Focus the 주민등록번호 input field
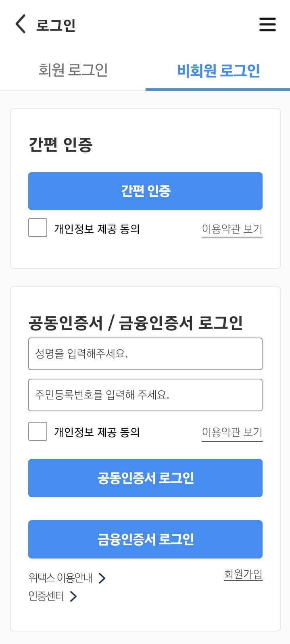 (x=145, y=395)
